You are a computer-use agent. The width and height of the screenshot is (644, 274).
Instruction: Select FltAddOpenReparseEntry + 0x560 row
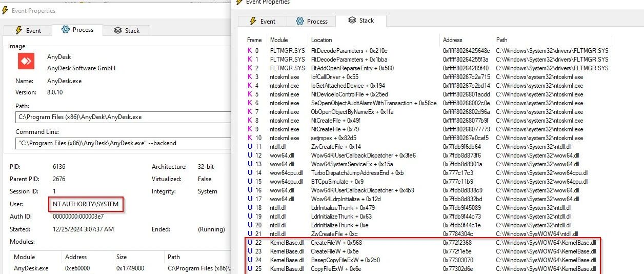(428, 68)
